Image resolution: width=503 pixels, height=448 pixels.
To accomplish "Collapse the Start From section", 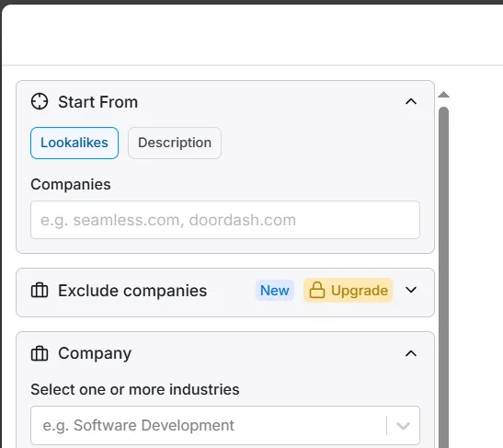I will pos(411,102).
